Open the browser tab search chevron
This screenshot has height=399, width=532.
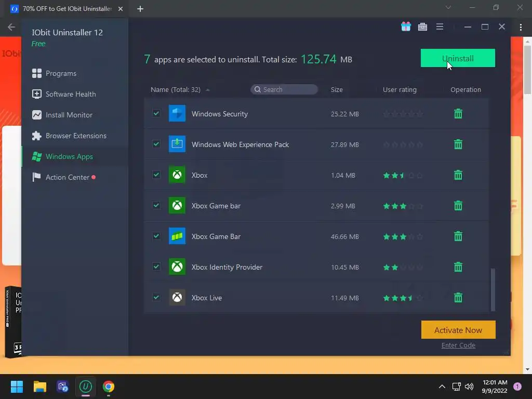pyautogui.click(x=448, y=7)
